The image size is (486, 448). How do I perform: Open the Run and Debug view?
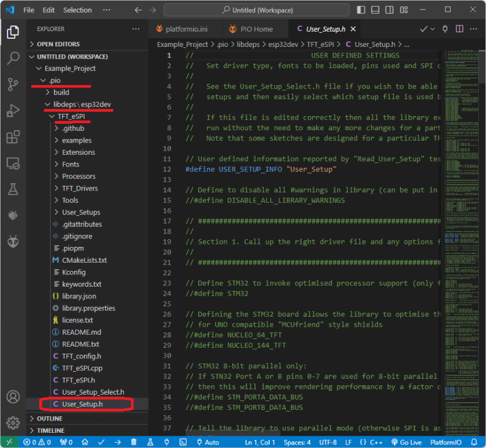click(13, 110)
